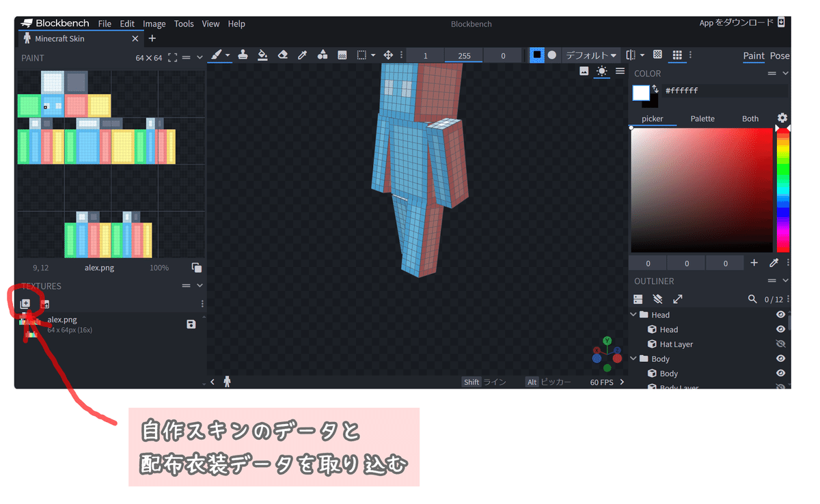Open the viewport hamburger menu
Image resolution: width=820 pixels, height=504 pixels.
coord(620,71)
